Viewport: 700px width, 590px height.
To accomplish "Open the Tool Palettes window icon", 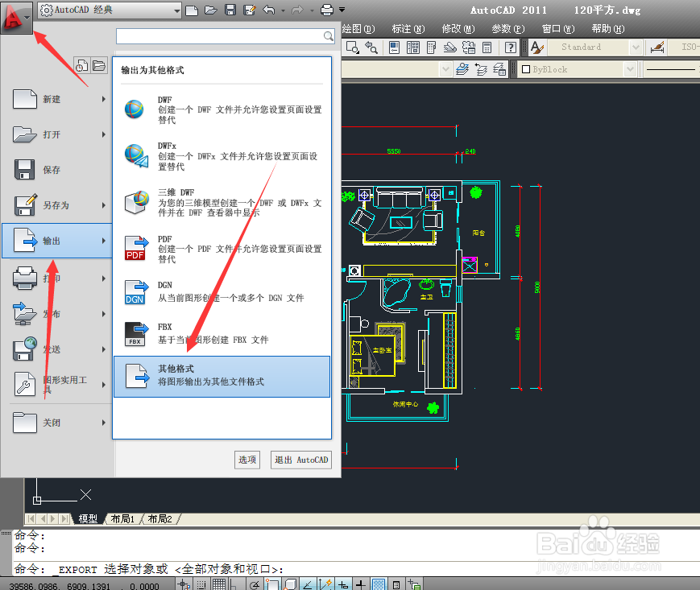I will (431, 47).
